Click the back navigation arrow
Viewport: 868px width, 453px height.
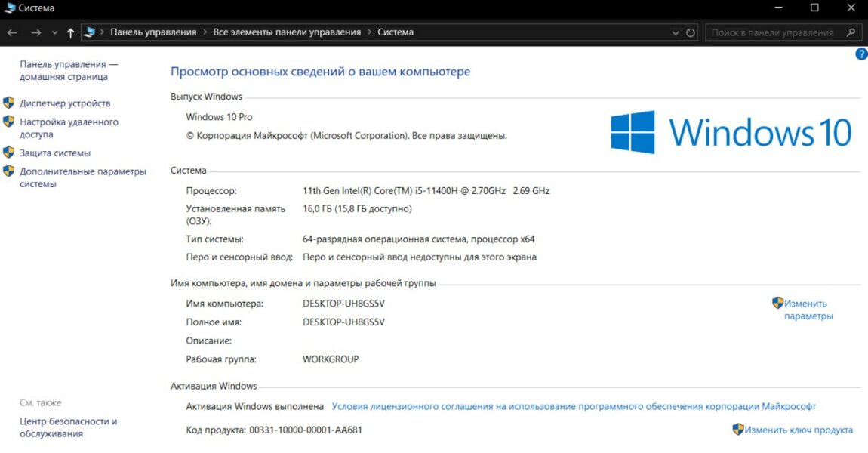[12, 32]
